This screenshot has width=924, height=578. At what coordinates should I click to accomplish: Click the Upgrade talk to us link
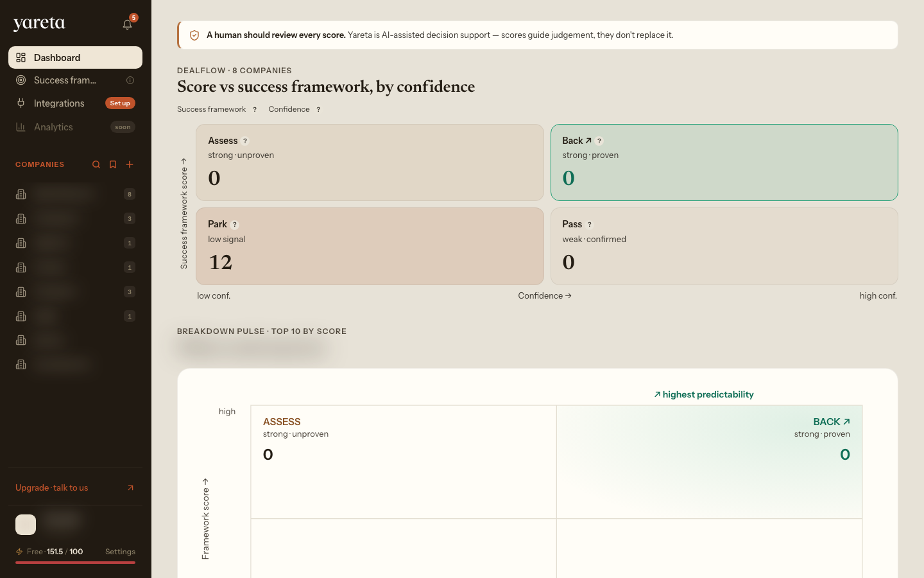tap(52, 488)
